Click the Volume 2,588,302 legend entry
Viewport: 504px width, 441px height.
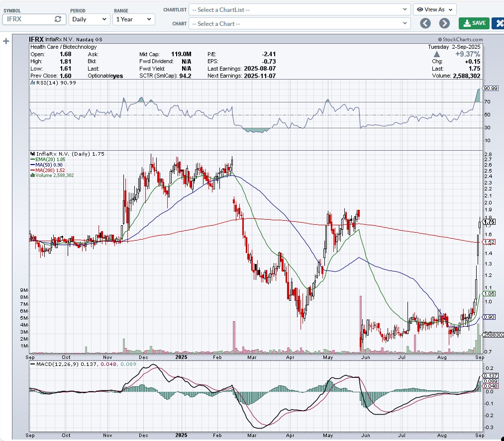tap(52, 176)
